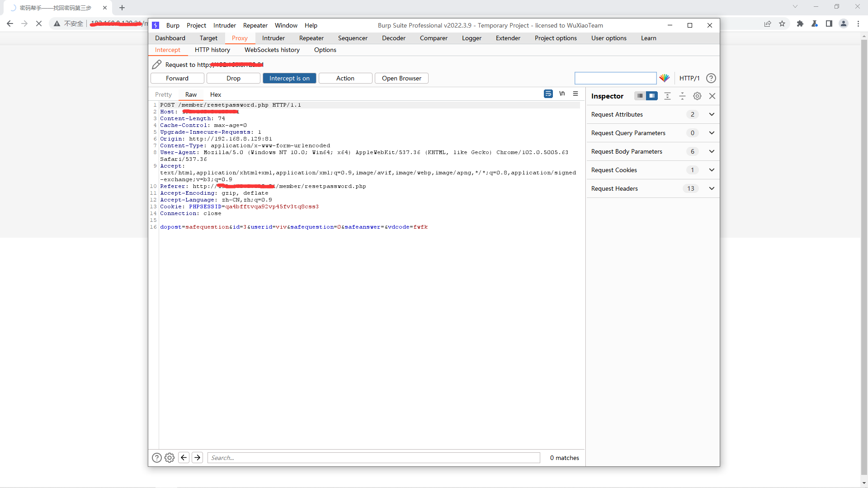Expand Request Headers section
Viewport: 868px width, 488px height.
(712, 188)
